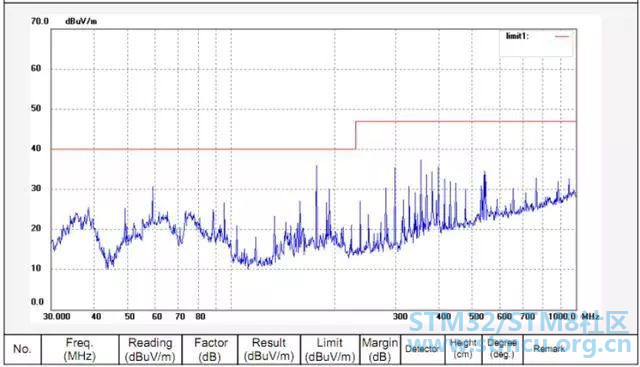Click the red limit1 legend line
Screen dimensions: 640x367
tap(562, 36)
